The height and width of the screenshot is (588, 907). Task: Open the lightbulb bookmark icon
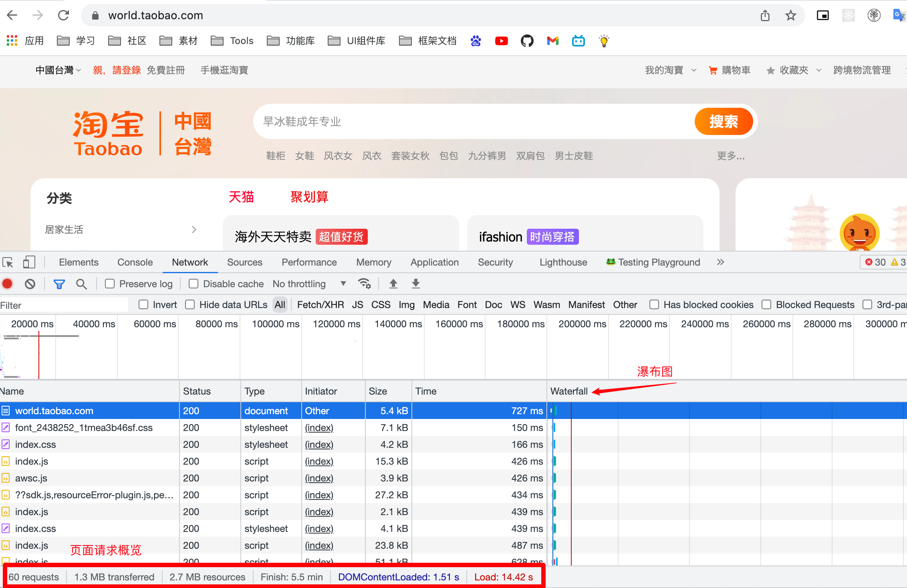[x=604, y=41]
